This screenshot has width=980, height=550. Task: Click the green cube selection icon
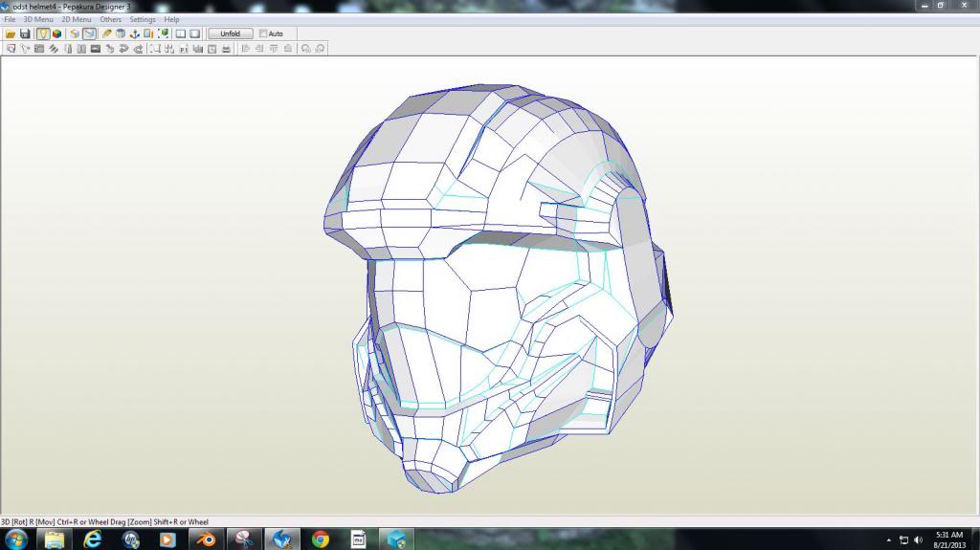[x=163, y=33]
